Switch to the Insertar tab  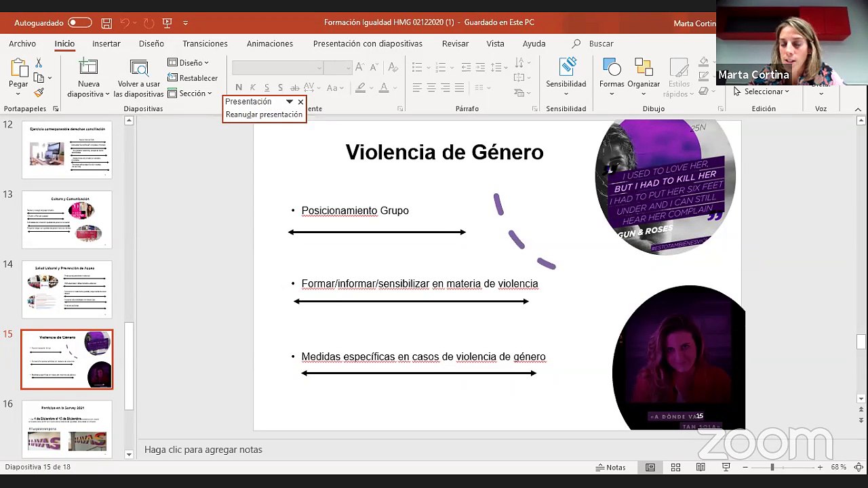tap(106, 43)
